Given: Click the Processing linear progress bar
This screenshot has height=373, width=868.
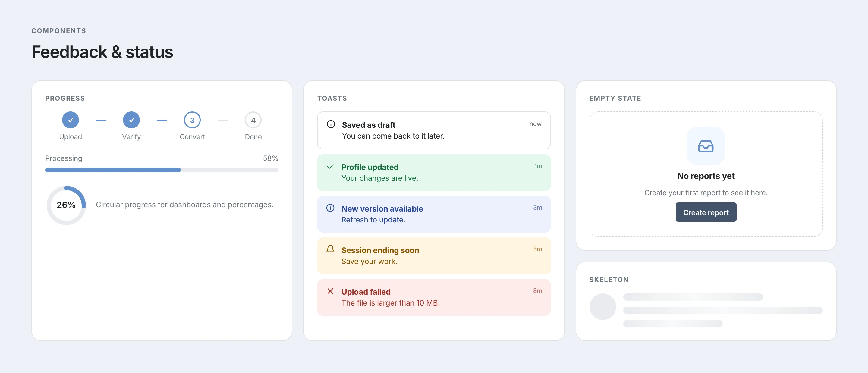Looking at the screenshot, I should coord(162,170).
